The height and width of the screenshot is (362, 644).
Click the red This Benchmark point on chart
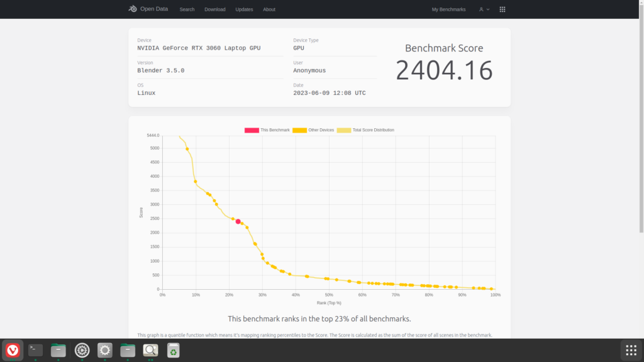point(238,222)
